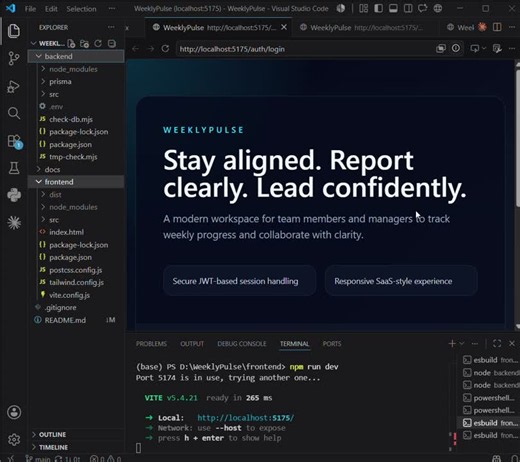
Task: Open the starburst extension view in activity bar
Action: coord(14,223)
